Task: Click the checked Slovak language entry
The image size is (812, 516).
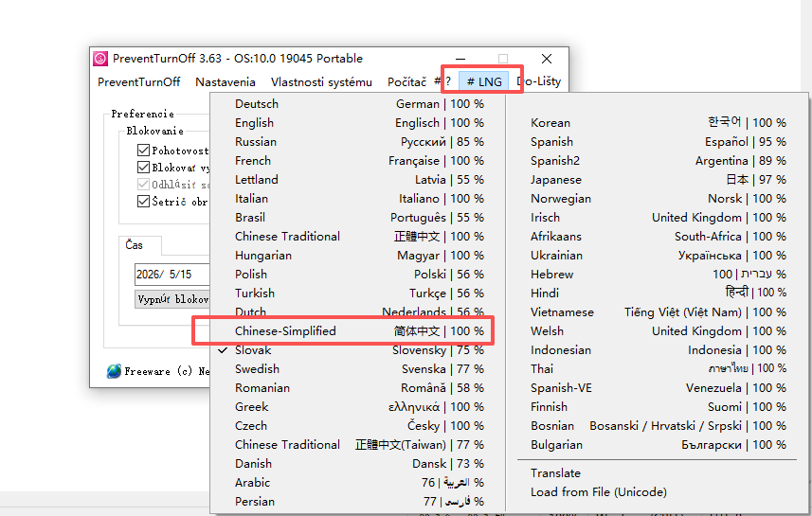Action: [x=357, y=350]
